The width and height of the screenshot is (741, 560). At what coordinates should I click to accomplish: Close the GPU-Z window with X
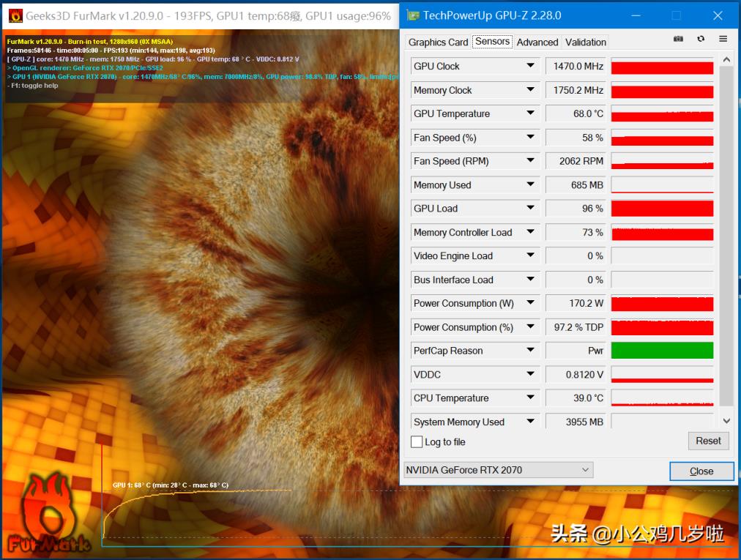point(718,15)
